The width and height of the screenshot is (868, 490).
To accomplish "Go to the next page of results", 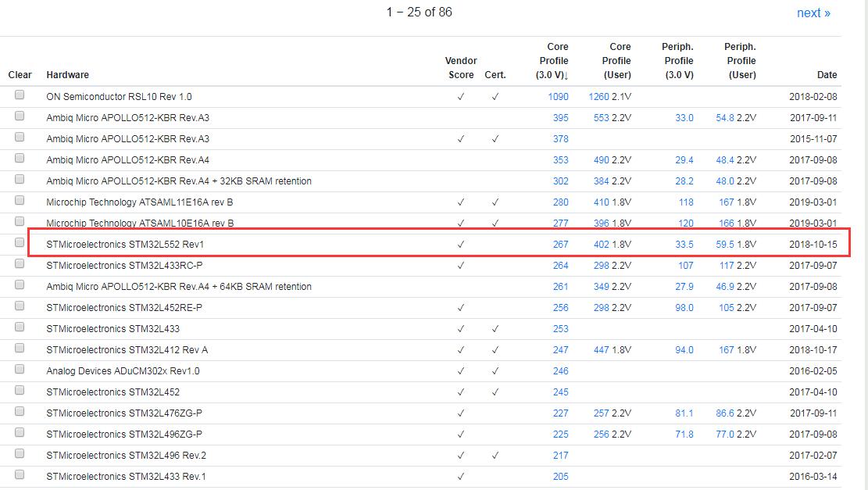I will [x=813, y=13].
